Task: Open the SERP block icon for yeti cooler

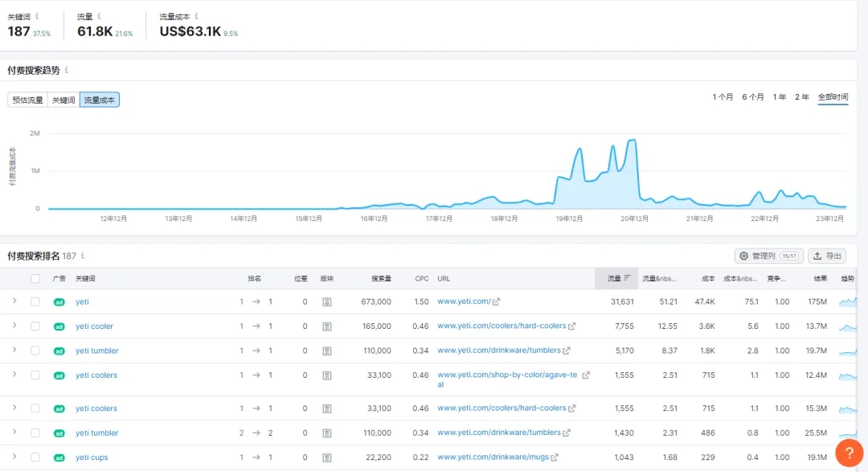Action: coord(327,326)
